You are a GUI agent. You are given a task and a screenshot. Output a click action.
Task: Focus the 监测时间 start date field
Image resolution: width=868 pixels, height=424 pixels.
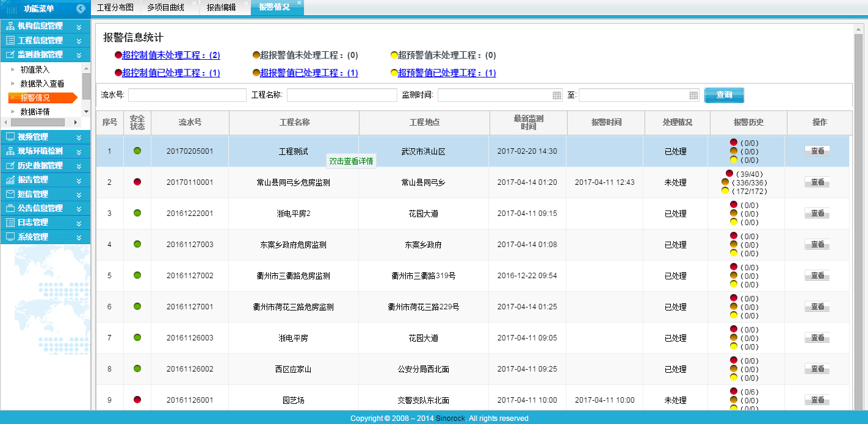click(x=500, y=95)
